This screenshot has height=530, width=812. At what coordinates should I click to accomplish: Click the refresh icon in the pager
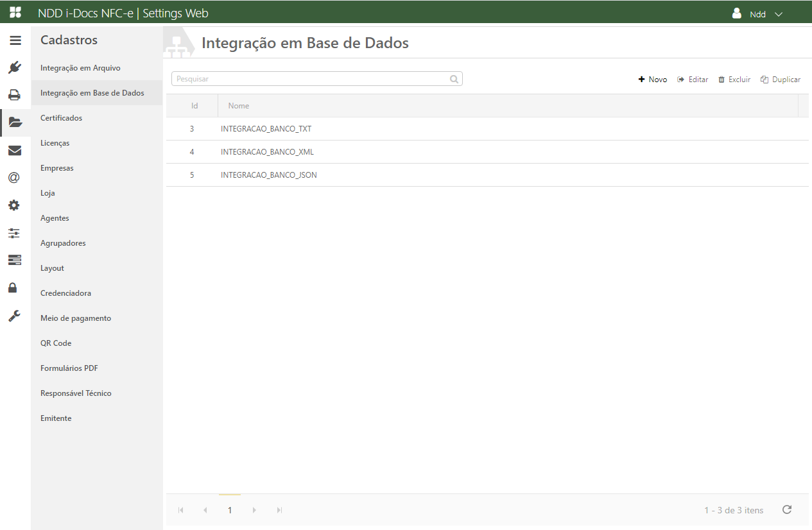tap(787, 509)
